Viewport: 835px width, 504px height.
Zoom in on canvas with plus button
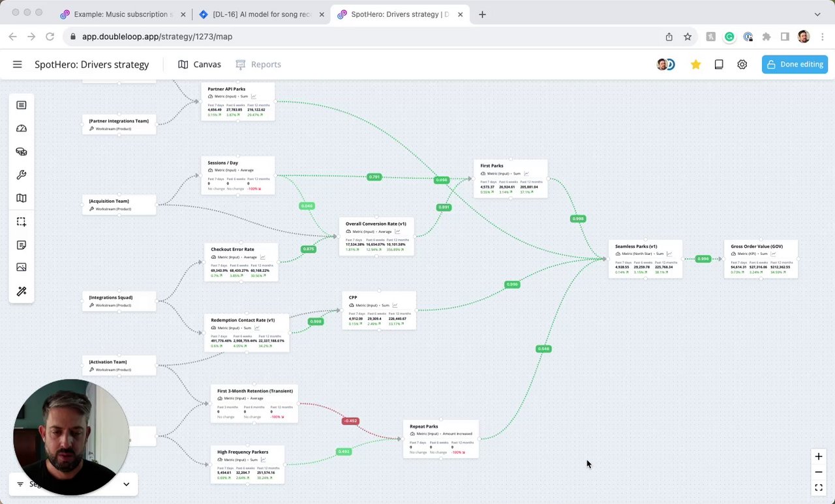pyautogui.click(x=819, y=456)
